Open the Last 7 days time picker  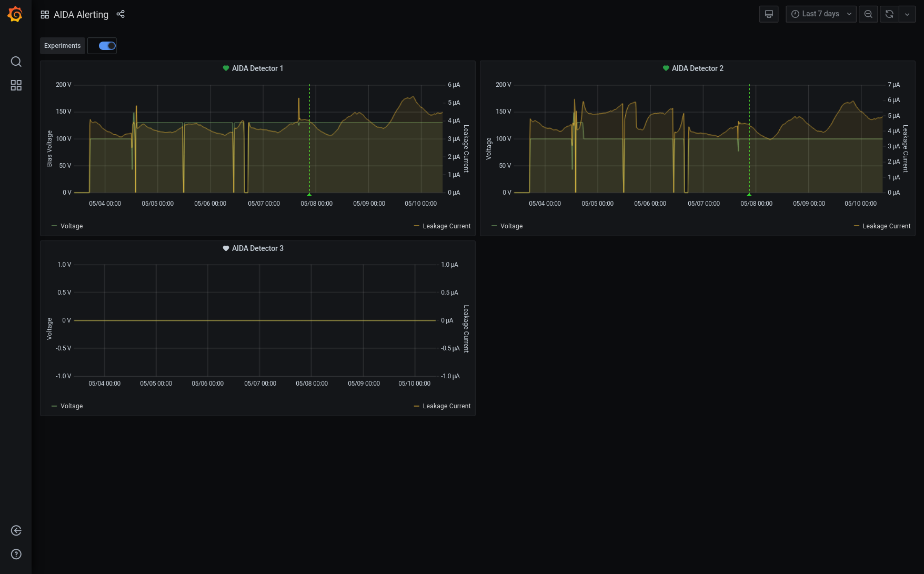click(x=821, y=14)
